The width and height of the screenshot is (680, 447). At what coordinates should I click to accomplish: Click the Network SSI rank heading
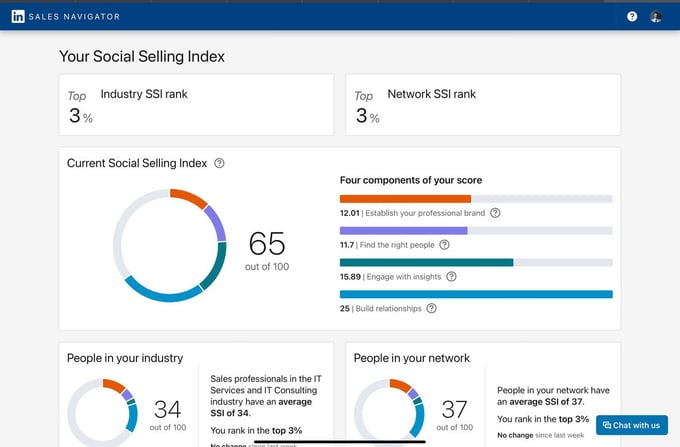click(432, 94)
